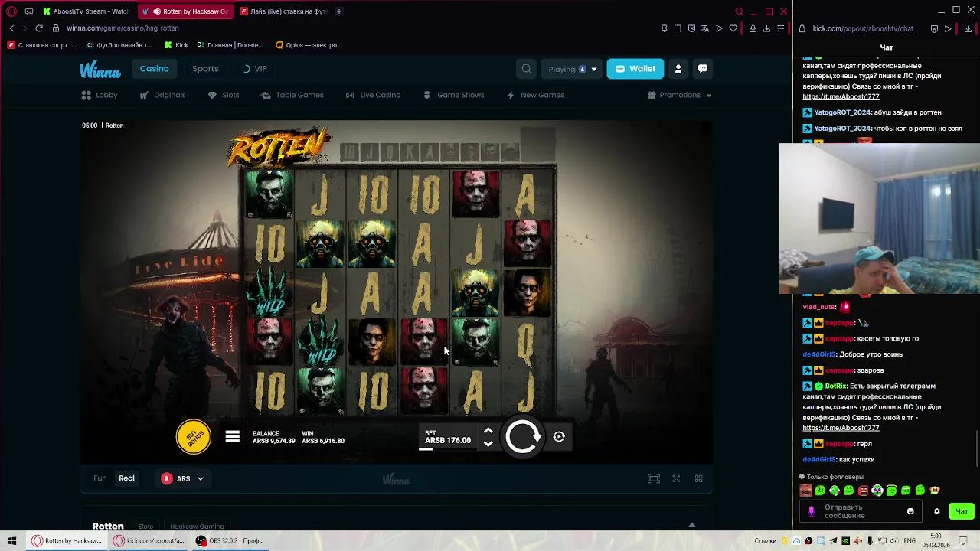980x551 pixels.
Task: Open the Ставки на спорт bookmark
Action: point(42,45)
